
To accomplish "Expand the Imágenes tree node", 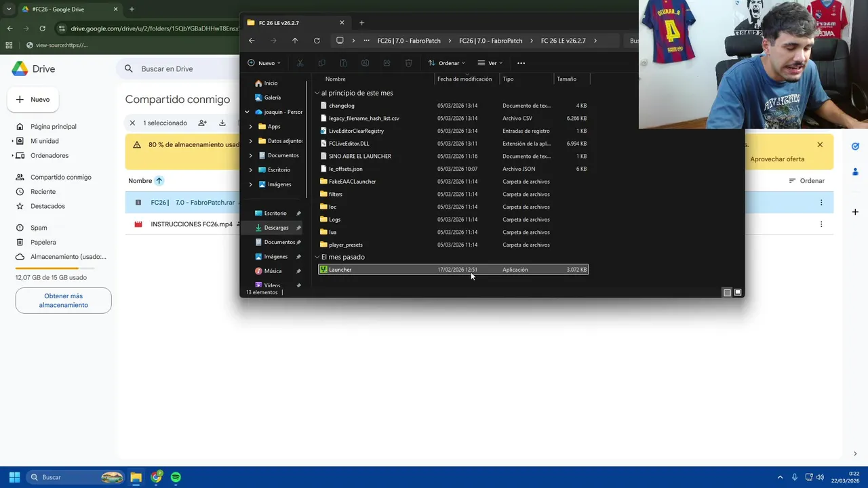I will (x=251, y=184).
